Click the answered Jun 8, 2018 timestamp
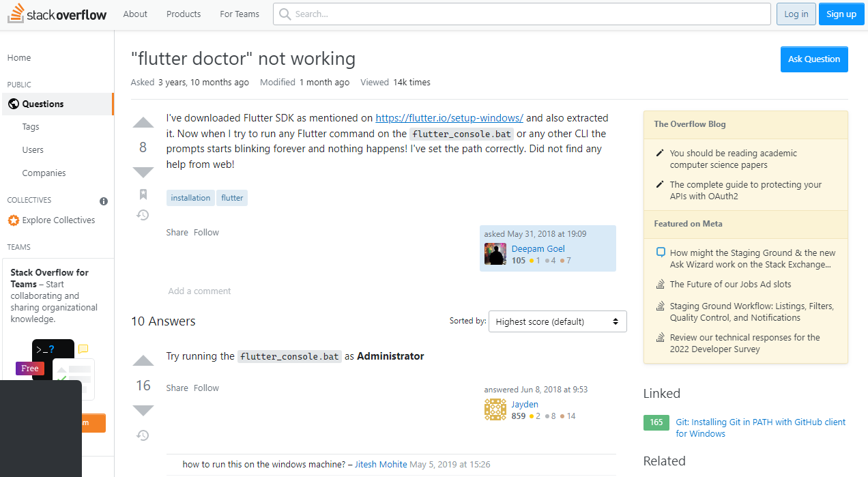The width and height of the screenshot is (868, 477). [536, 390]
